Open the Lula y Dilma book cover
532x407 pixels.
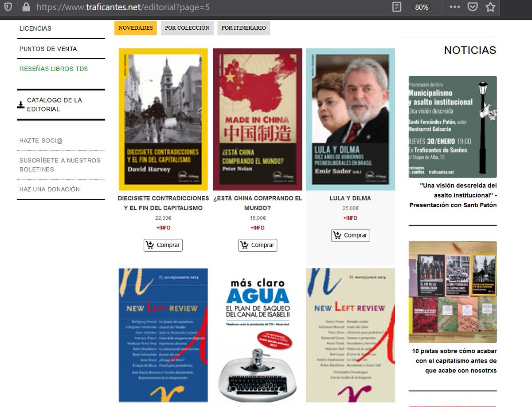[350, 119]
